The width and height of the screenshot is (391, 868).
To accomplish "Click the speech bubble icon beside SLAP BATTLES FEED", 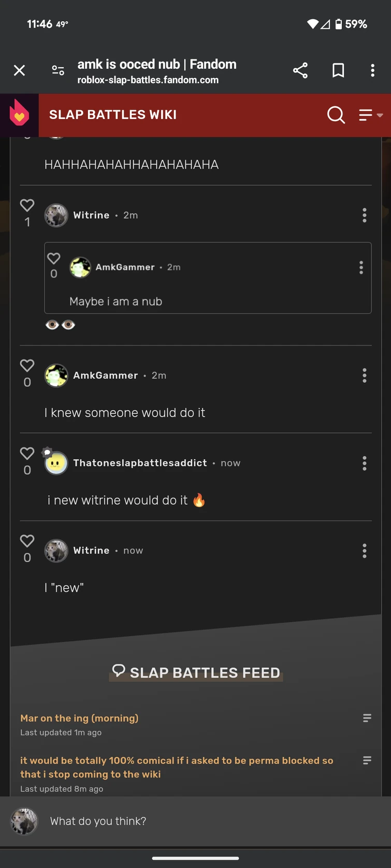I will pos(119,670).
